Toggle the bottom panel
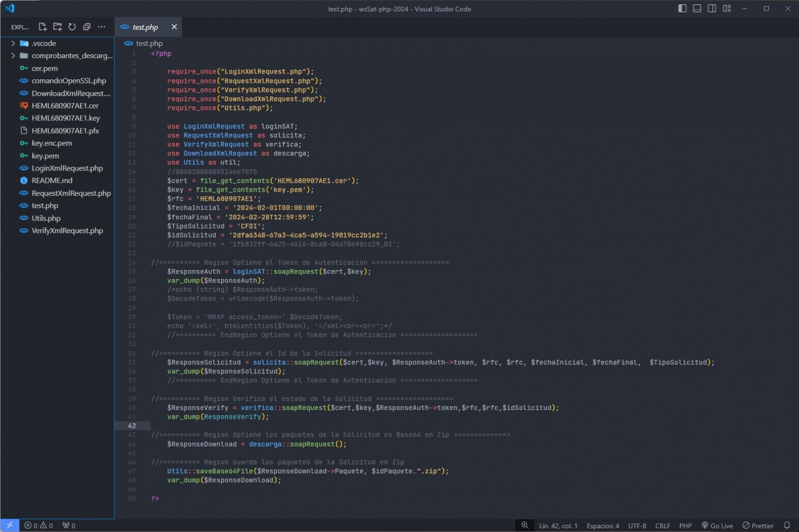Viewport: 799px width, 532px height. (697, 9)
